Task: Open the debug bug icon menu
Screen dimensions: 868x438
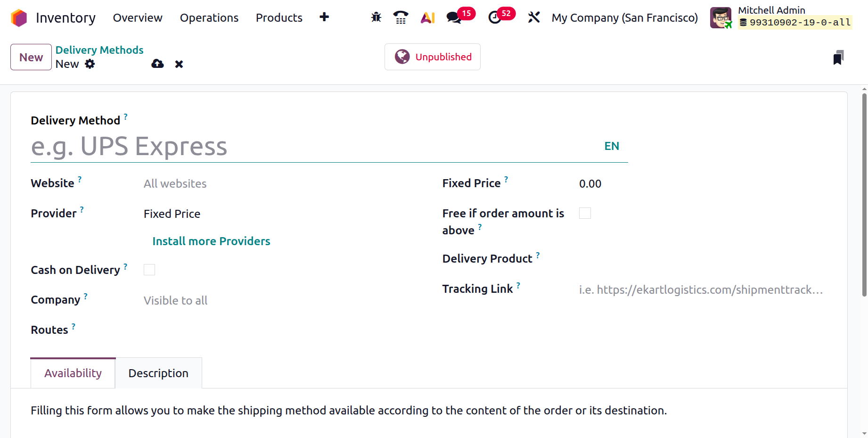Action: point(376,17)
